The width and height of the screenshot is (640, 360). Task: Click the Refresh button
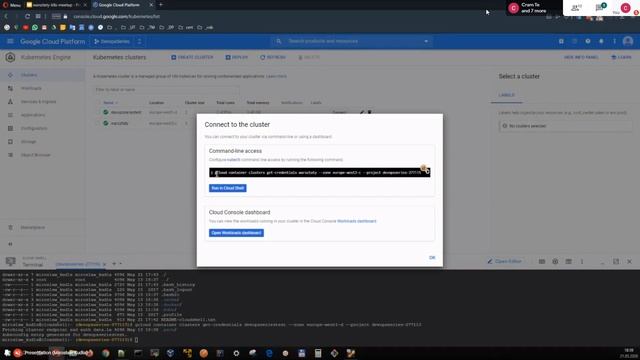[273, 57]
